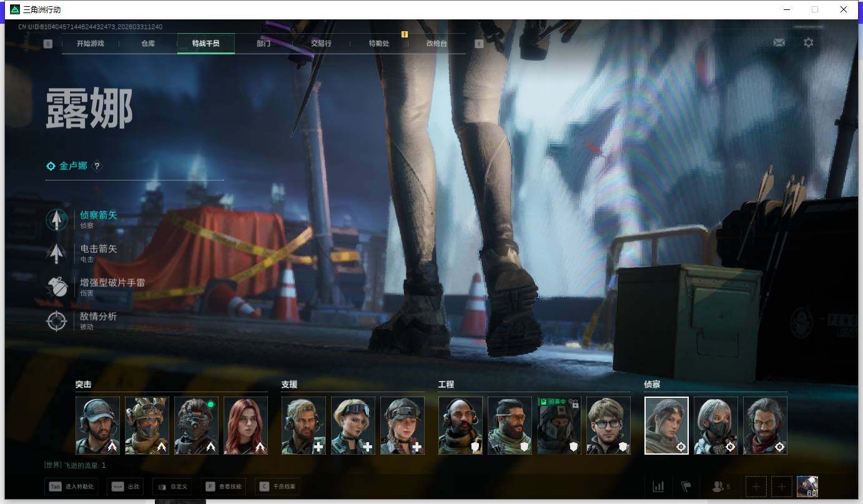Click the world chat message 飞逝的流星
The width and height of the screenshot is (863, 504).
(x=75, y=465)
